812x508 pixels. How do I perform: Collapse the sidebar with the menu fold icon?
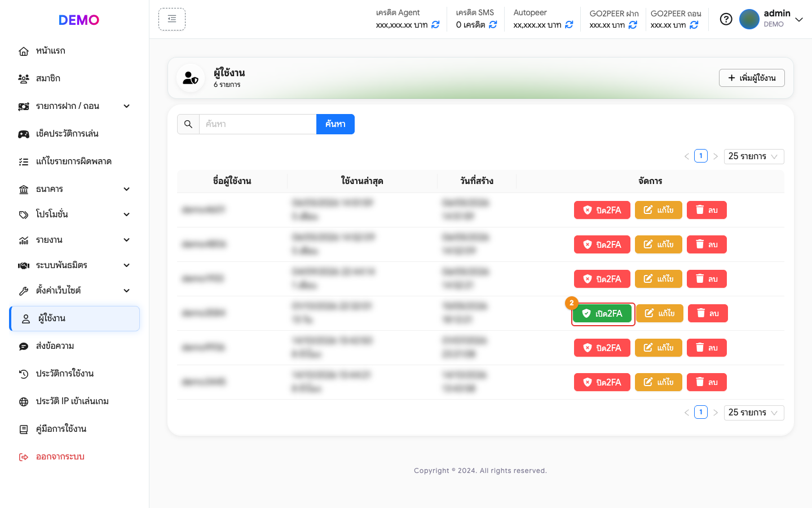172,19
